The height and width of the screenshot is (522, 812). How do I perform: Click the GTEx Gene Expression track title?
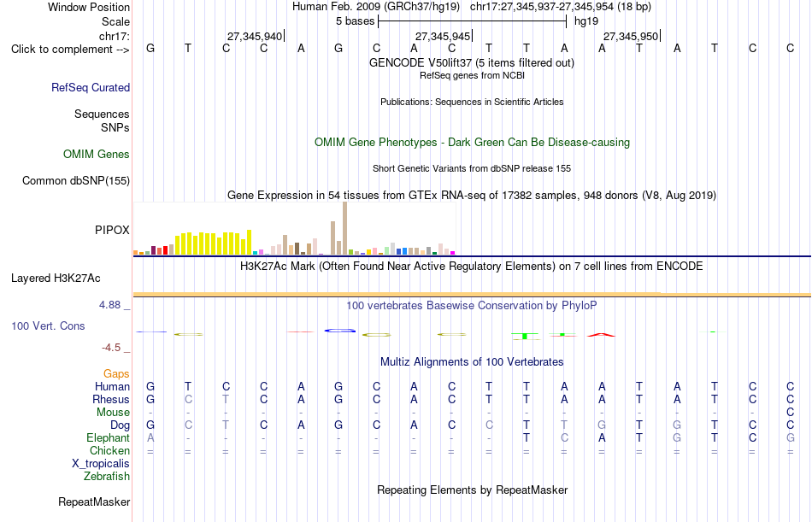[x=472, y=196]
